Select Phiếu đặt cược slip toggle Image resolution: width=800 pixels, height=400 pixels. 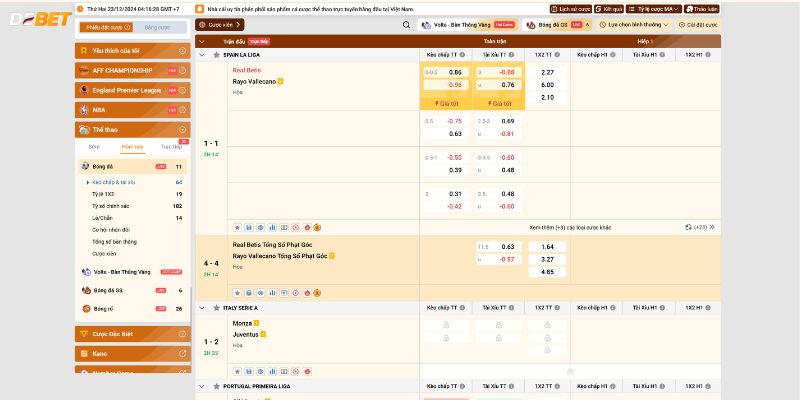point(106,27)
